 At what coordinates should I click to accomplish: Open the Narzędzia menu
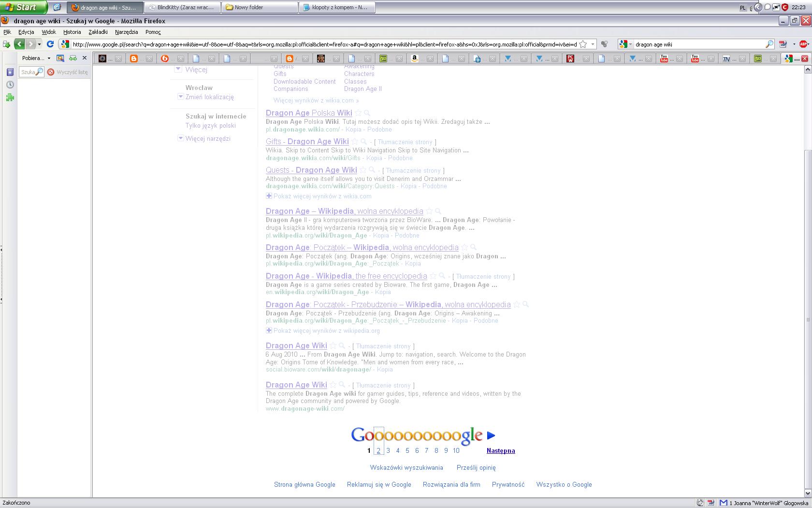[x=127, y=32]
